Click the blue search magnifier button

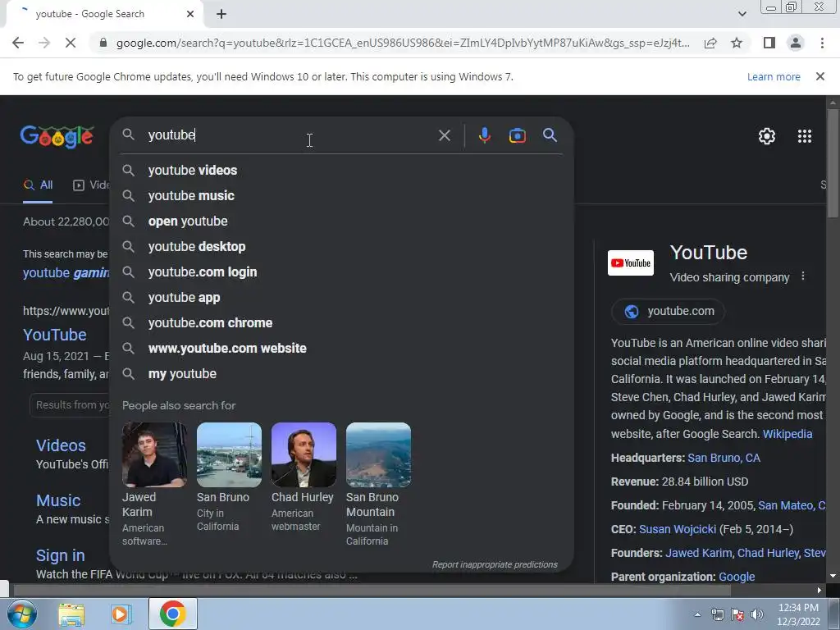(x=550, y=135)
